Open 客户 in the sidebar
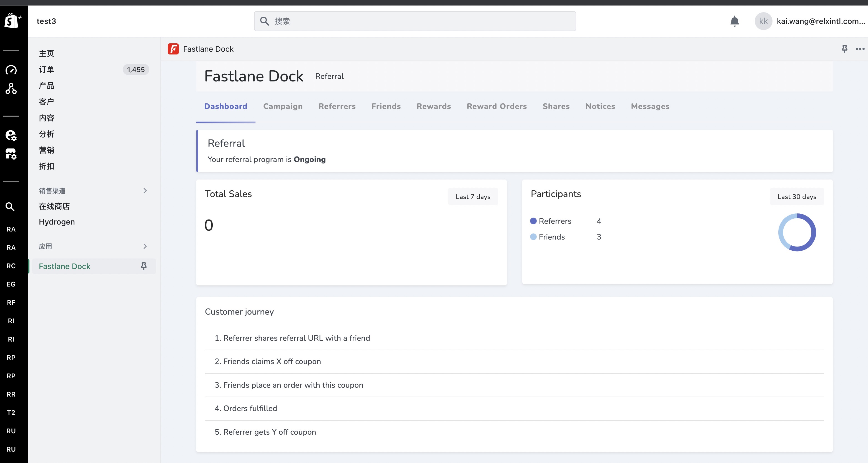 coord(46,102)
